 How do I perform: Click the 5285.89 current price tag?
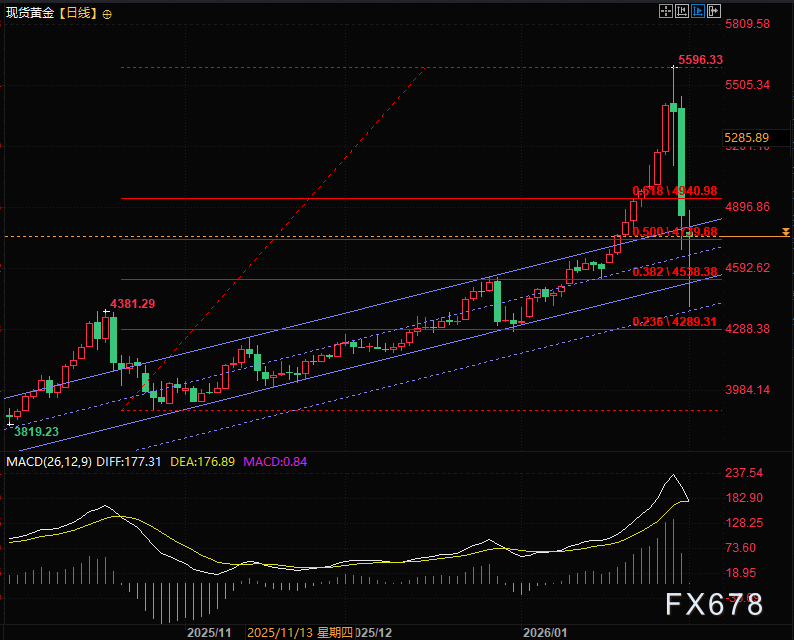coord(747,137)
